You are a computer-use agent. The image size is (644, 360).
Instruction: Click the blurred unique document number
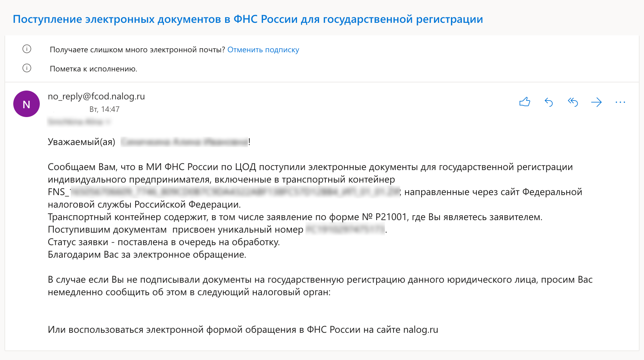(x=345, y=229)
